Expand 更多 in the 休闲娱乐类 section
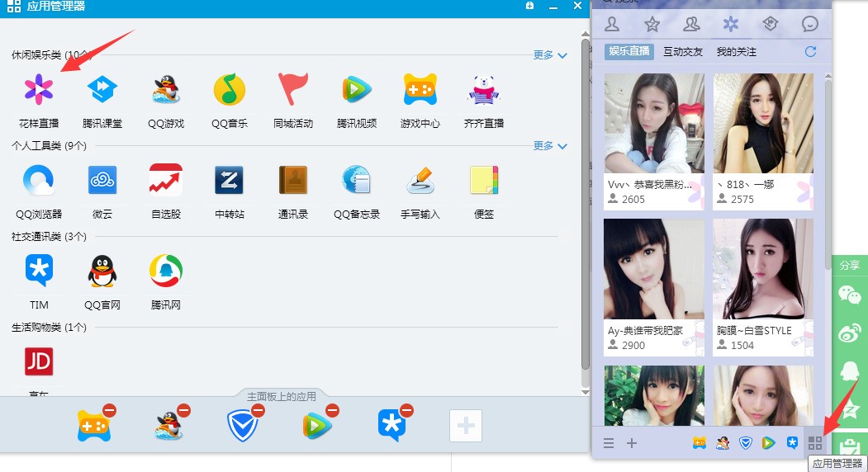The image size is (868, 472). [550, 55]
